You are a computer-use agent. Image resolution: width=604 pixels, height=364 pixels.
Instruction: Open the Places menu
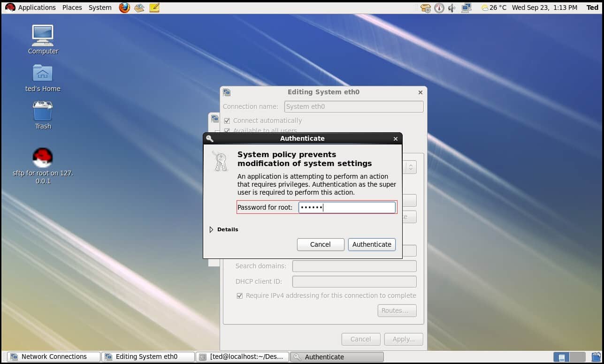[x=72, y=8]
